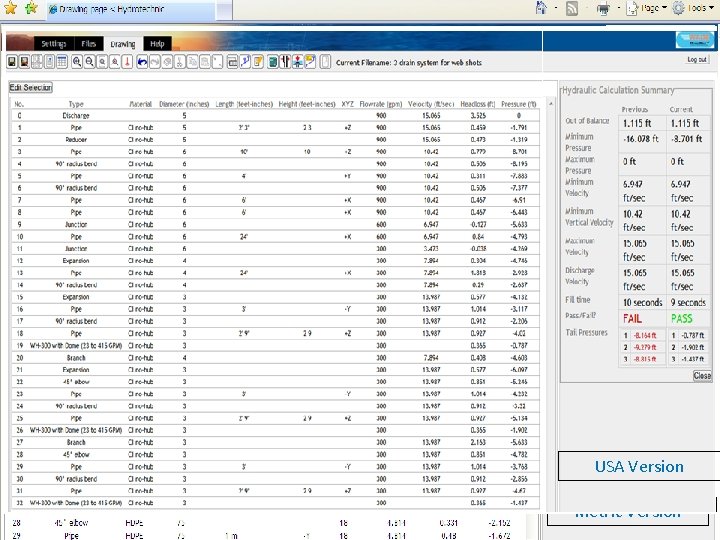Click the blank page icon beside Current Filename

point(325,62)
